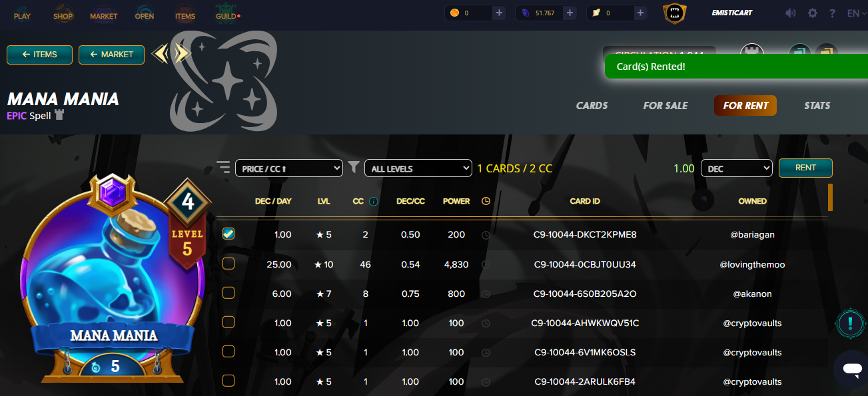Click the clock icon in the C9-10044-AHWKWQV51C row
868x396 pixels.
point(486,323)
